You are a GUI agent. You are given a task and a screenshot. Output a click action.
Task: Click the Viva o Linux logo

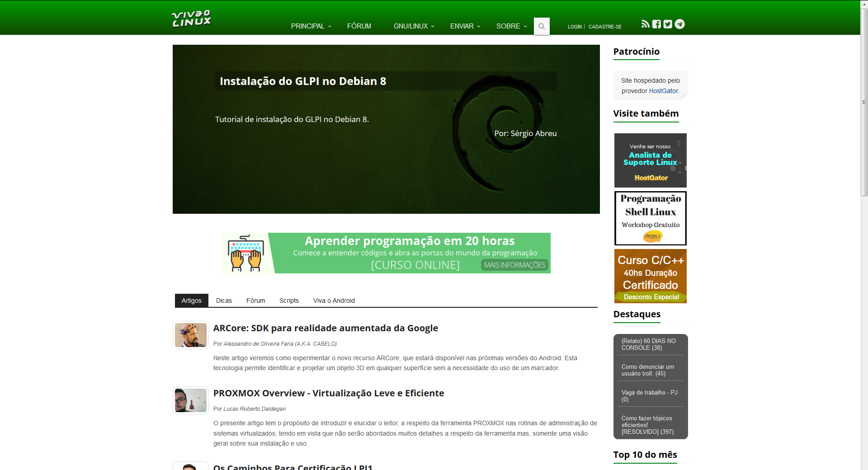(x=191, y=19)
